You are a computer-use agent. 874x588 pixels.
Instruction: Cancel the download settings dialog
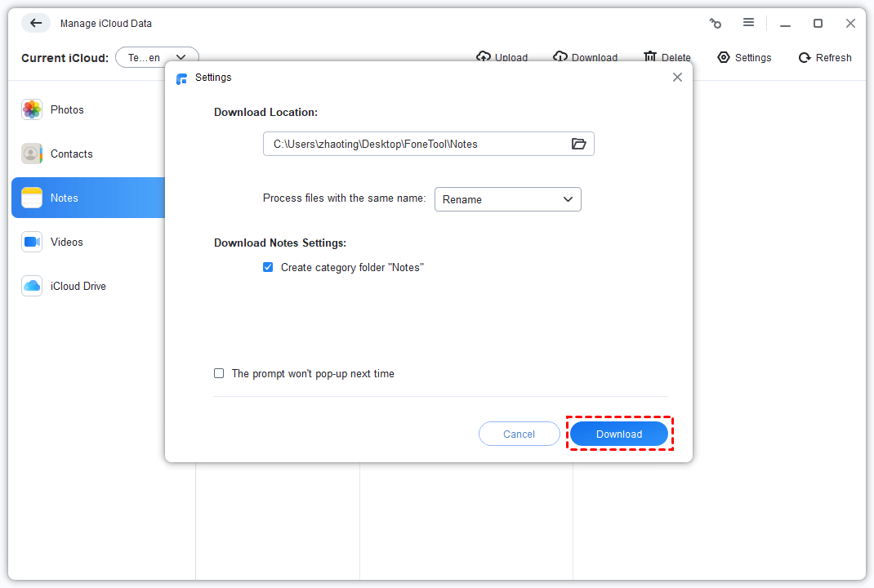click(519, 434)
